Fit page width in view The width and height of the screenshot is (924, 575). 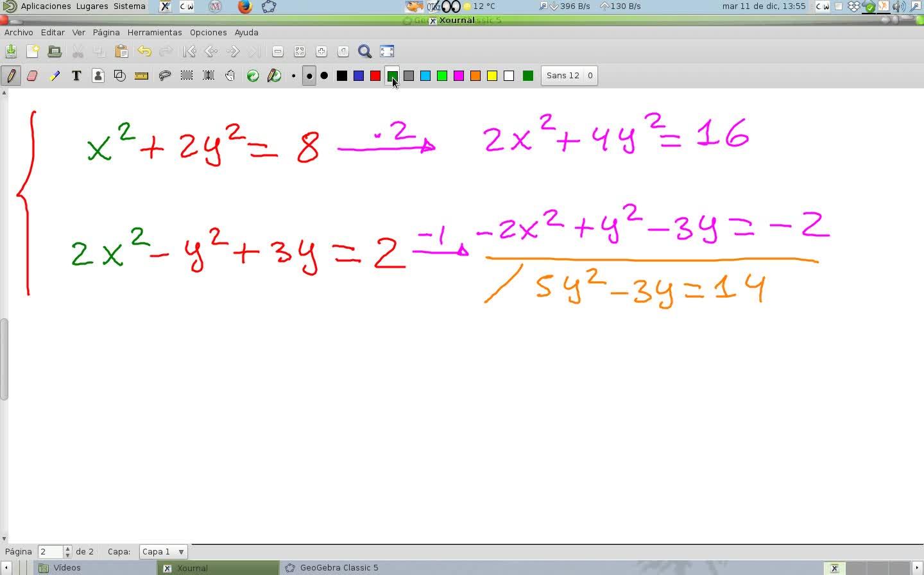300,51
